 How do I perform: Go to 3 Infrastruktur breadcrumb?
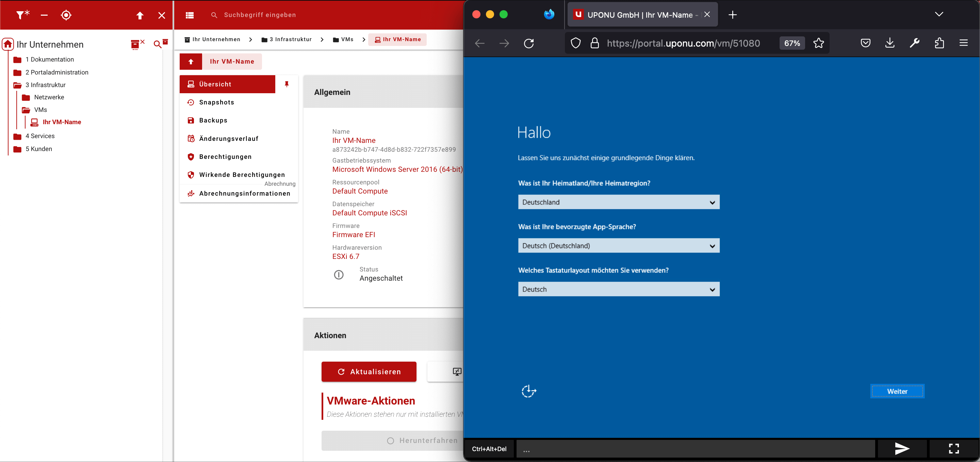click(287, 39)
